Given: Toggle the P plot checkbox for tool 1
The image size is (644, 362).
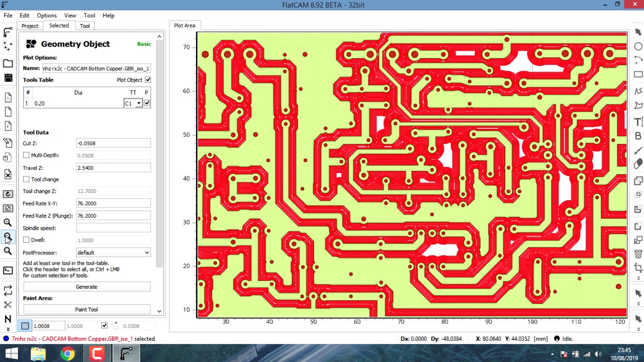Looking at the screenshot, I should [x=147, y=103].
